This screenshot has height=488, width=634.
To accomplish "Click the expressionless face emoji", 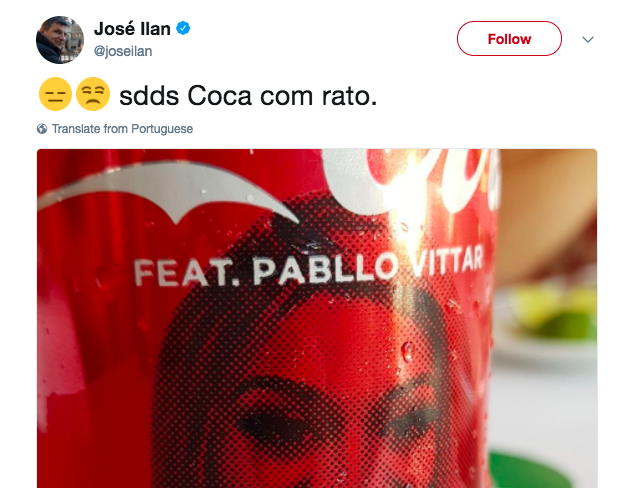I will pyautogui.click(x=55, y=94).
